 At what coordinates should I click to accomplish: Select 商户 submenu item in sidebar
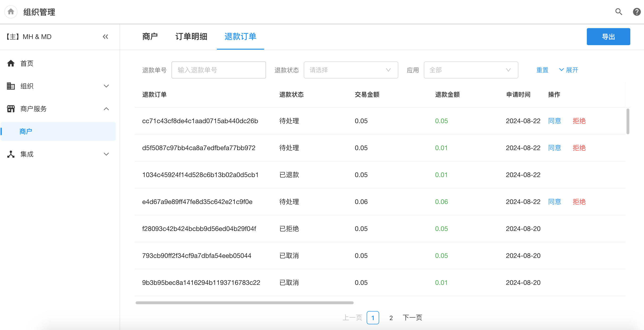(x=58, y=131)
